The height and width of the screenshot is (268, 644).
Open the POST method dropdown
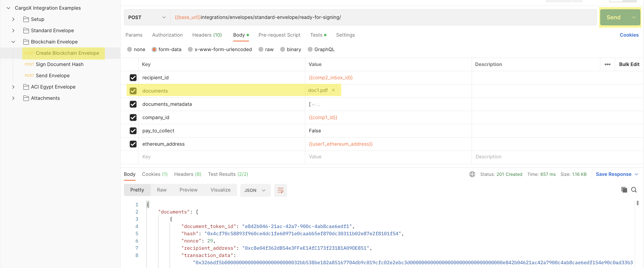coord(147,17)
